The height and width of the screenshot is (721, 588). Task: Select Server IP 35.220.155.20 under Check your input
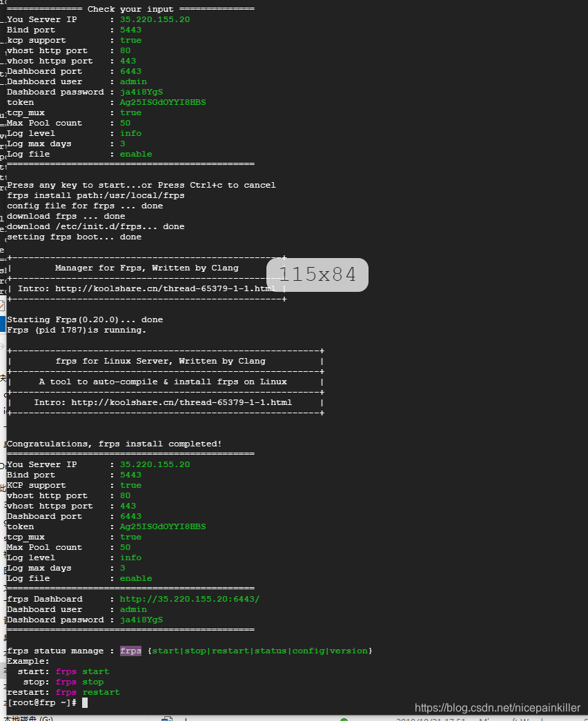coord(155,19)
